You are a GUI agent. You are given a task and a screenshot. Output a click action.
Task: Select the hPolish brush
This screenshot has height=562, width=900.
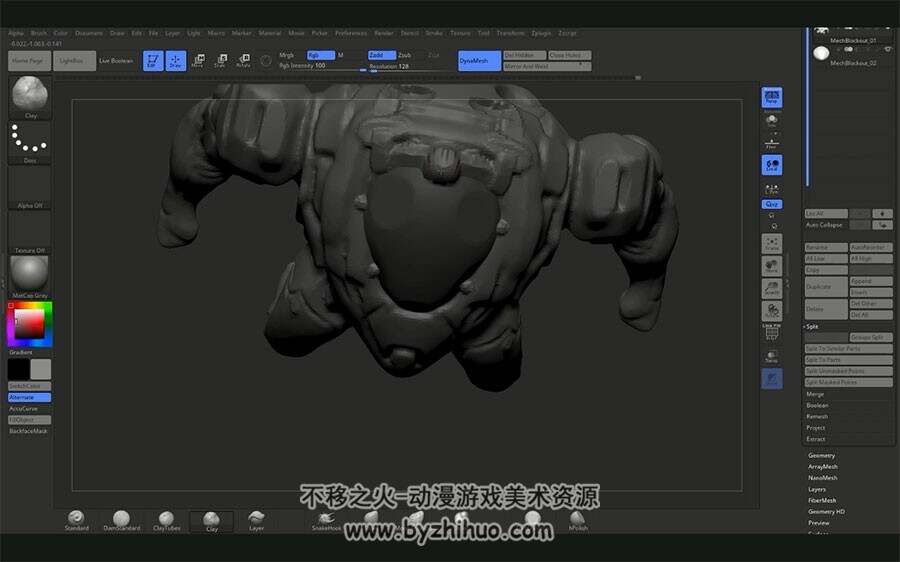(578, 520)
